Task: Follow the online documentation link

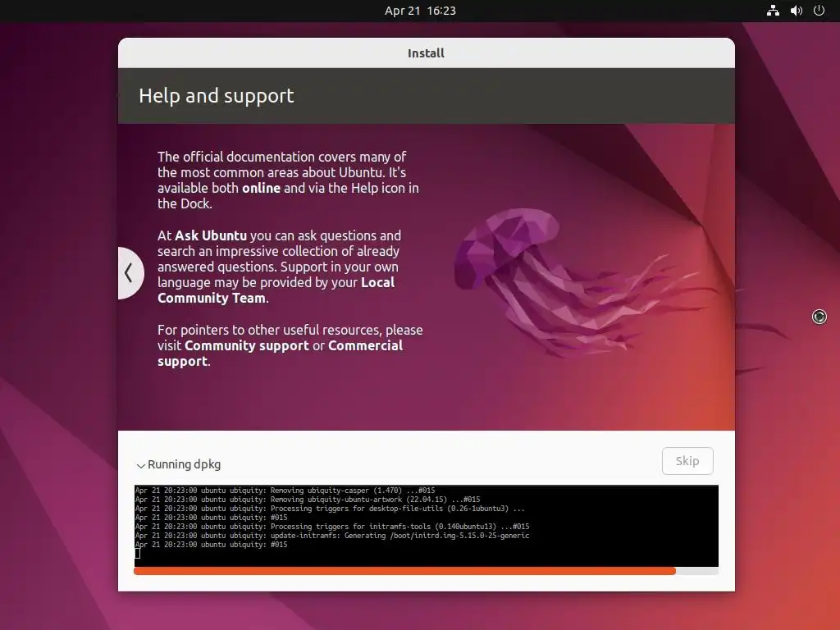Action: click(x=261, y=188)
